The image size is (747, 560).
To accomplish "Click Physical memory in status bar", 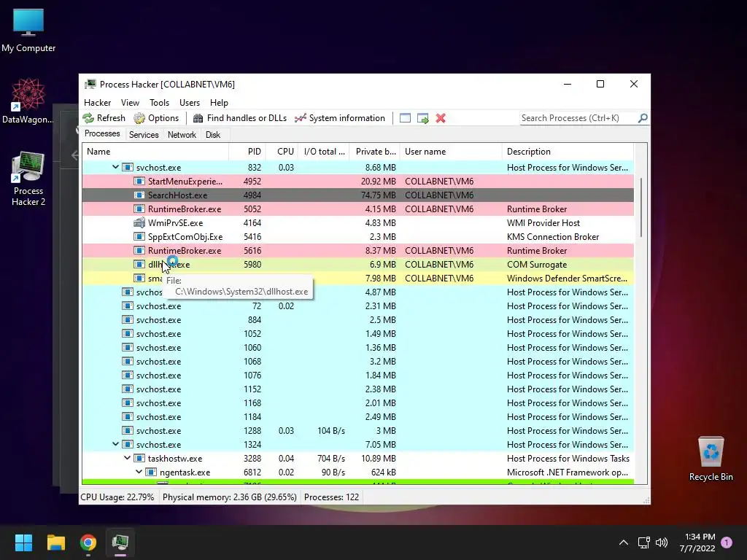I will (230, 497).
